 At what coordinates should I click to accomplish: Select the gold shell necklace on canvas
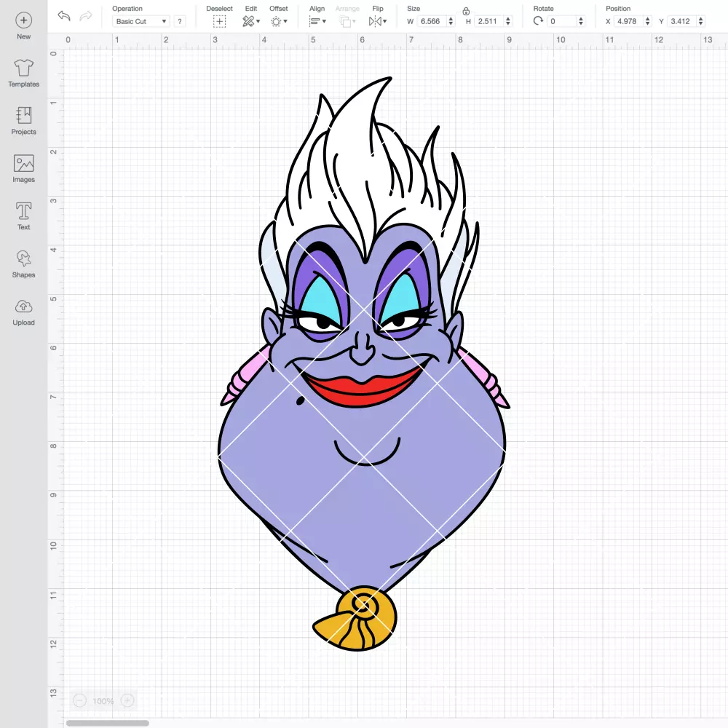[x=356, y=619]
